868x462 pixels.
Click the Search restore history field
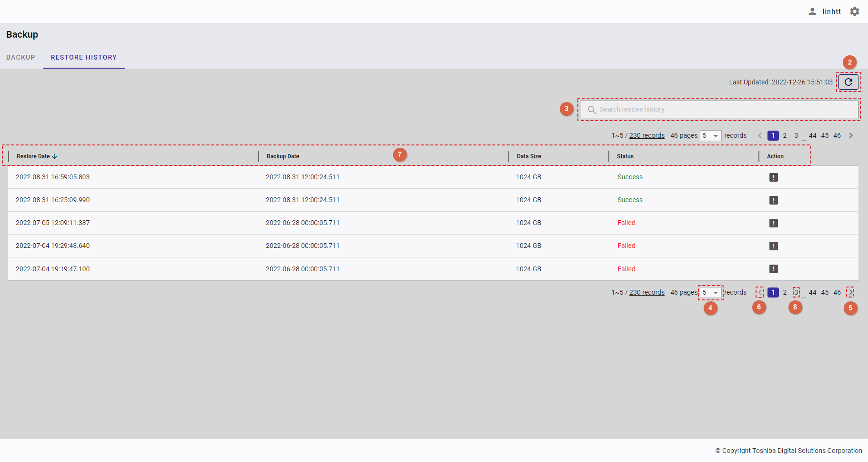pyautogui.click(x=719, y=110)
